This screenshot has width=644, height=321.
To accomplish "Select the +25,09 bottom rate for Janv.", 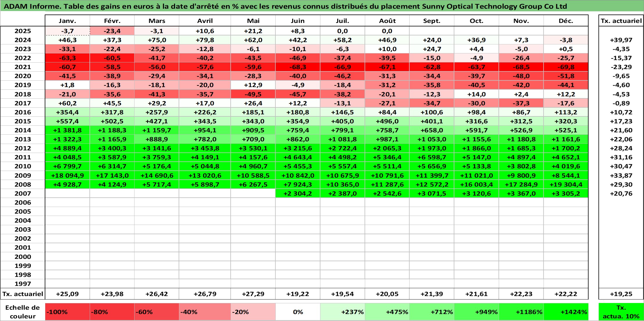I will tap(67, 294).
